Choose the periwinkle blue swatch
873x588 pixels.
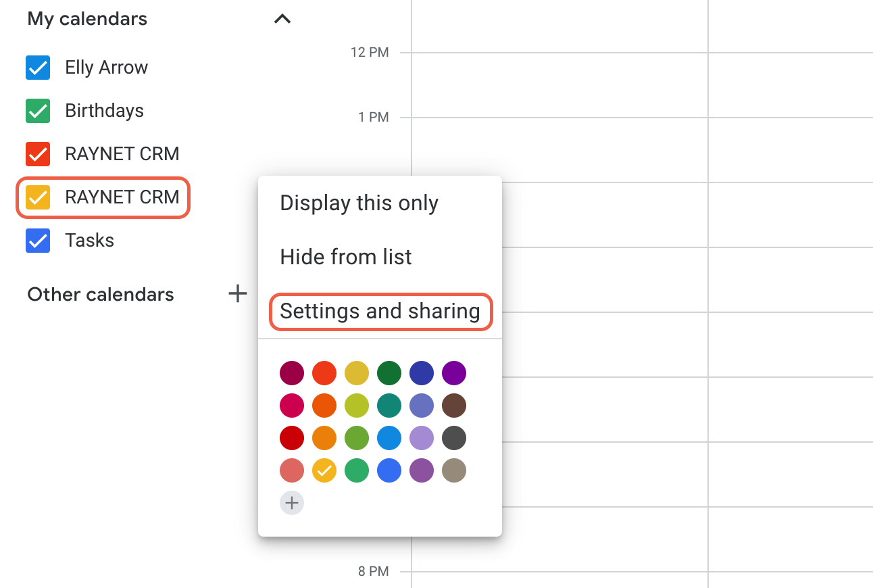[x=422, y=406]
